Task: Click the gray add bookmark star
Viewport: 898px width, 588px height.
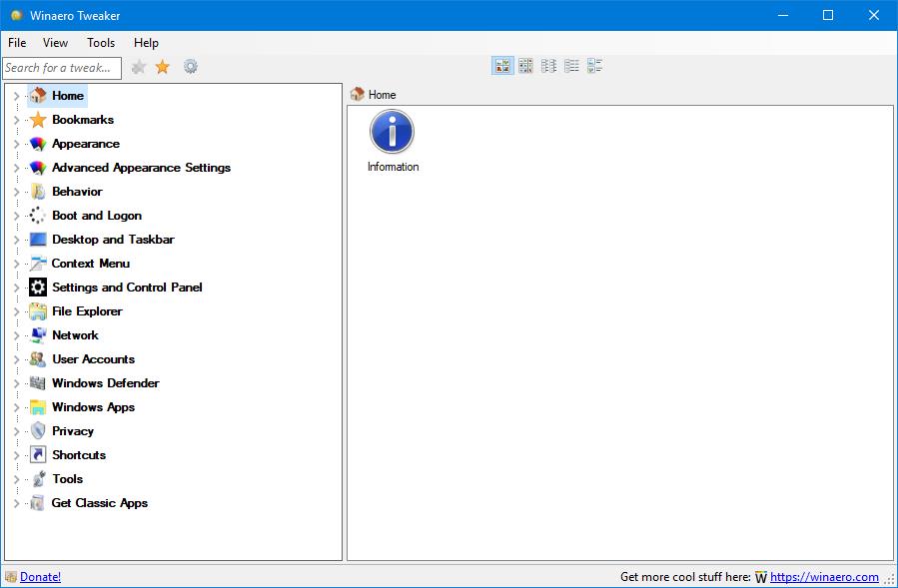Action: pyautogui.click(x=139, y=67)
